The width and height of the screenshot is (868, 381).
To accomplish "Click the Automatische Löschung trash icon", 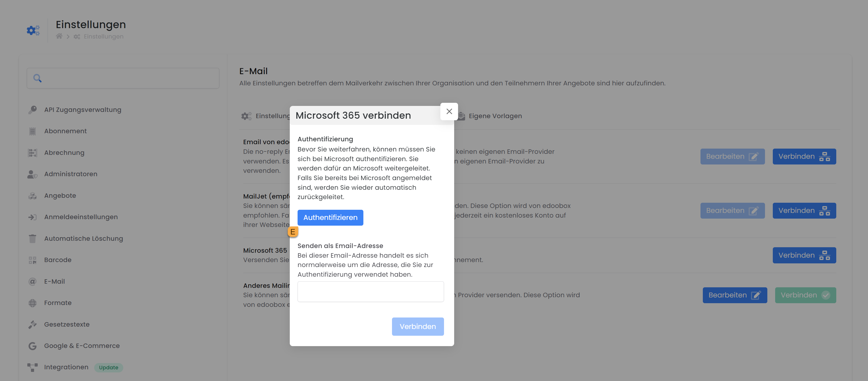I will tap(32, 239).
